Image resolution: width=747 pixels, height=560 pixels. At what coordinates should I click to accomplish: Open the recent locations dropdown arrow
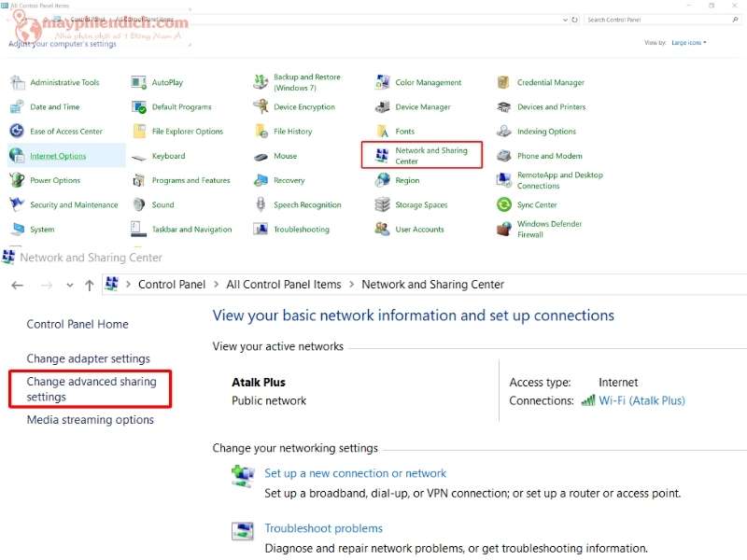(x=70, y=286)
